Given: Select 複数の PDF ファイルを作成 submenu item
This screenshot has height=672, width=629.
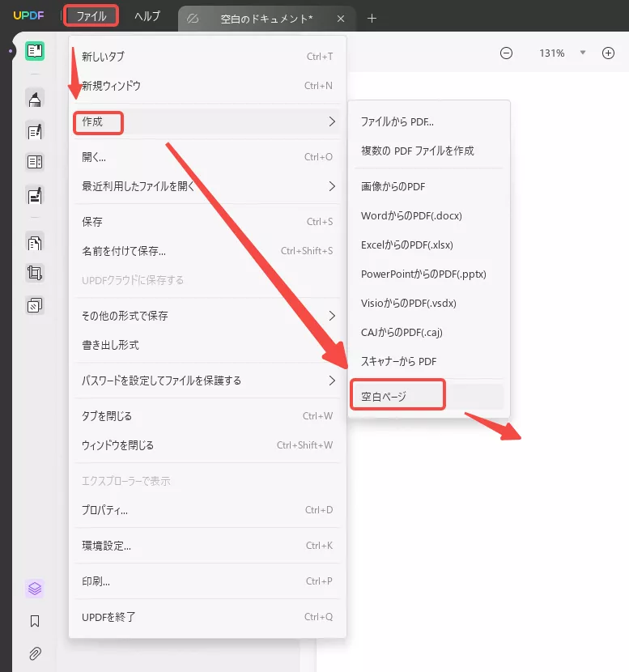Looking at the screenshot, I should (429, 151).
